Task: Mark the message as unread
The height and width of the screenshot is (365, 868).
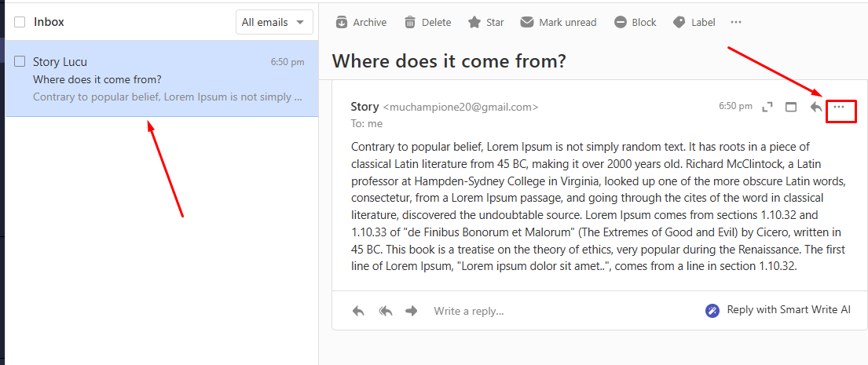Action: coord(527,22)
